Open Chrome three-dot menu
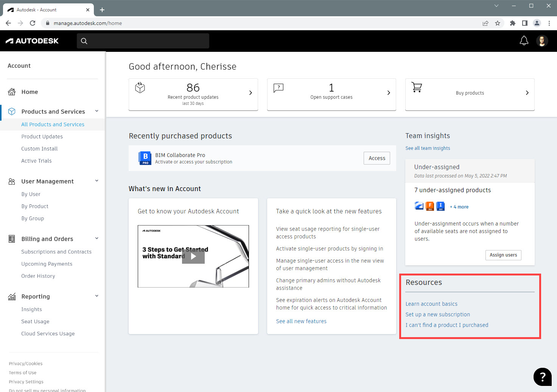Screen dimensions: 557x392 pos(549,23)
